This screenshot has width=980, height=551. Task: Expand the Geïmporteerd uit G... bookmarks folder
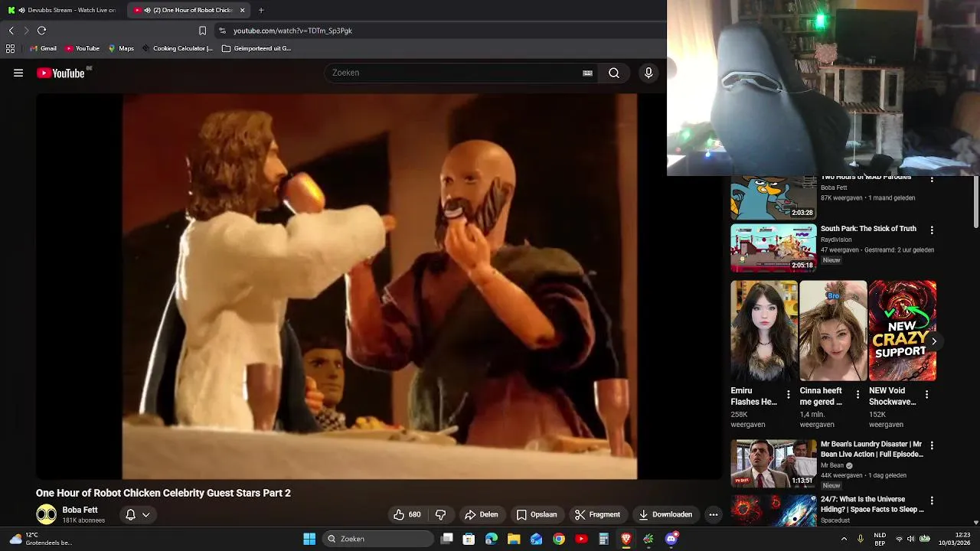tap(256, 48)
